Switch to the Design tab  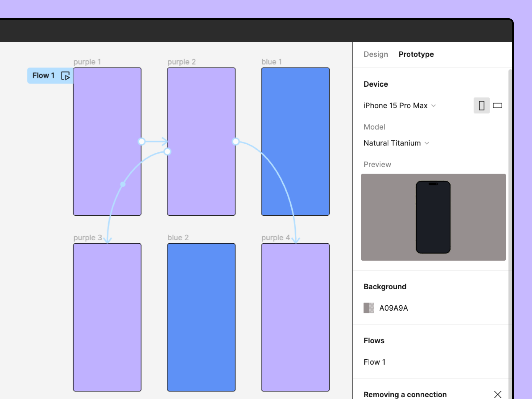tap(376, 54)
